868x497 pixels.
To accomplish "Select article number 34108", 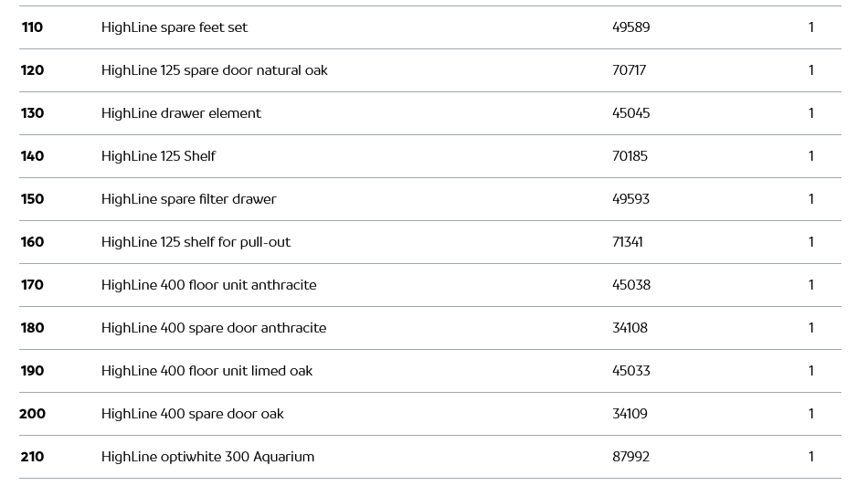I will [x=630, y=328].
